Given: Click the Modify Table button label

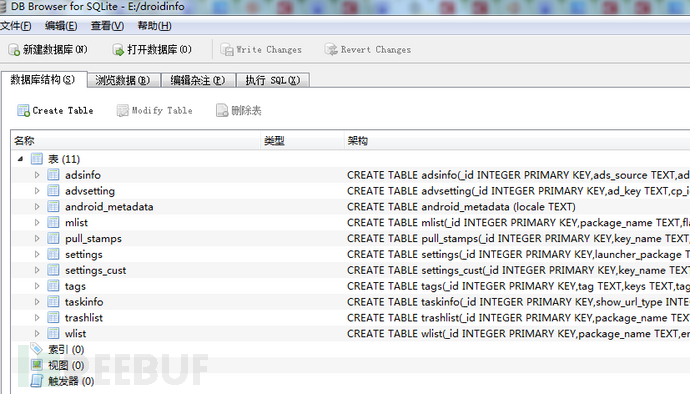Looking at the screenshot, I should pos(162,110).
